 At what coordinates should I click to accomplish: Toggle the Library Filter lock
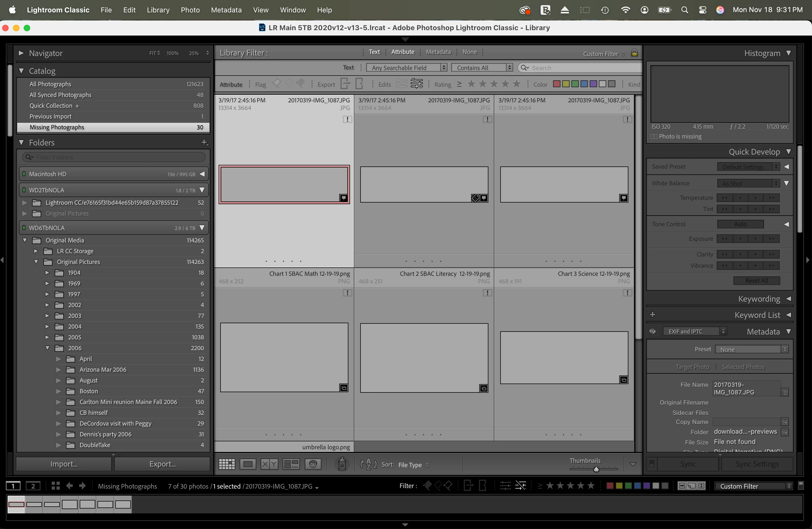pos(634,53)
